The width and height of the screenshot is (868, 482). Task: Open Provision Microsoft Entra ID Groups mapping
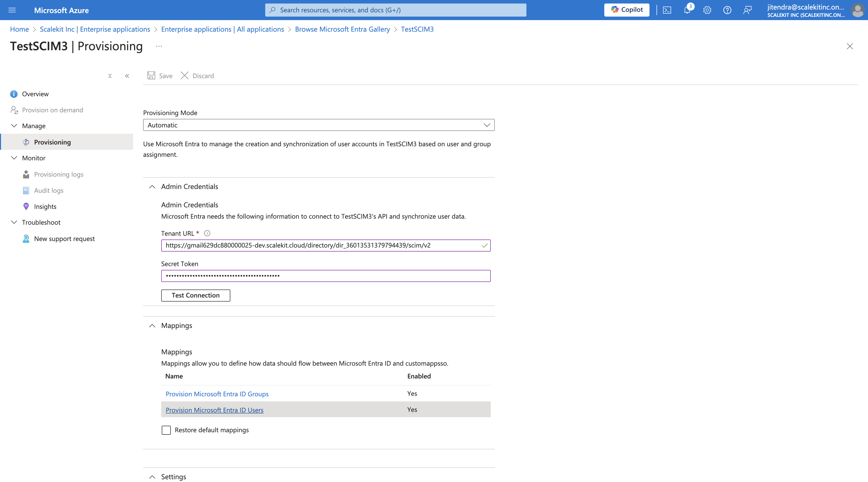click(217, 394)
